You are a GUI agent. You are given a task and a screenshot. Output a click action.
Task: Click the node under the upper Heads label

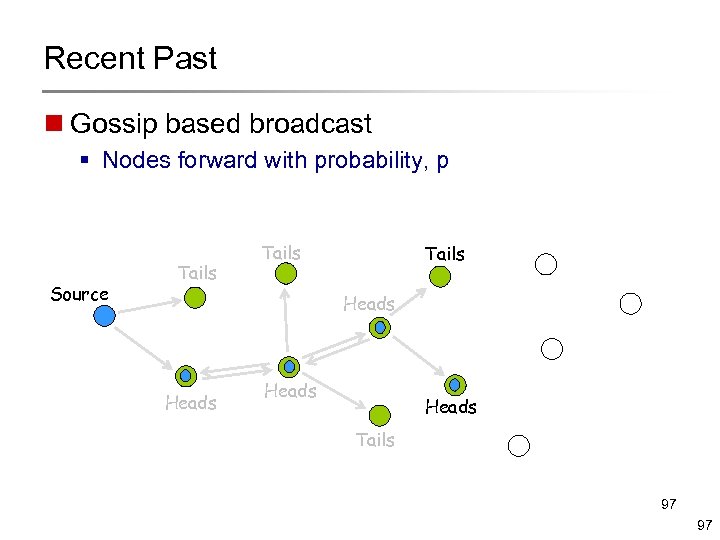[x=380, y=327]
